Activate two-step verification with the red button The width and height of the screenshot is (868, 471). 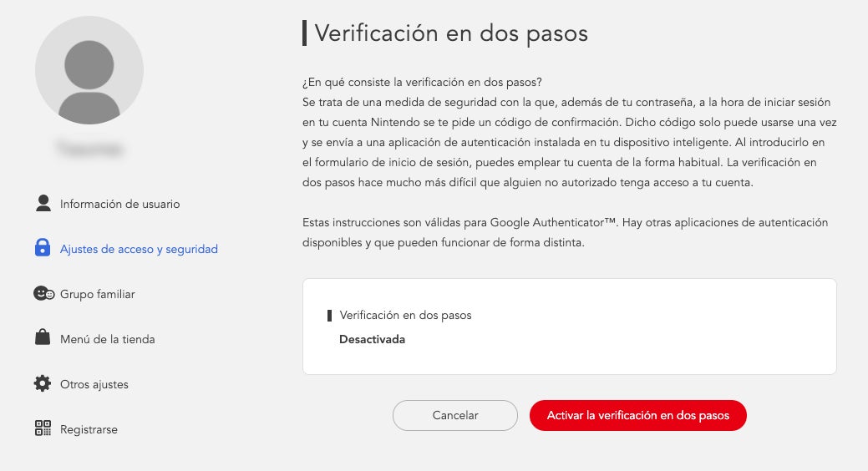point(637,415)
